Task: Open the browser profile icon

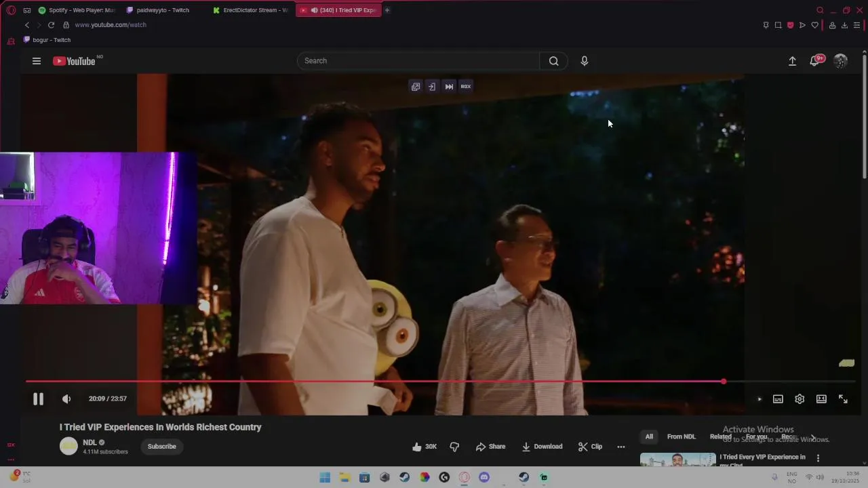Action: [832, 25]
